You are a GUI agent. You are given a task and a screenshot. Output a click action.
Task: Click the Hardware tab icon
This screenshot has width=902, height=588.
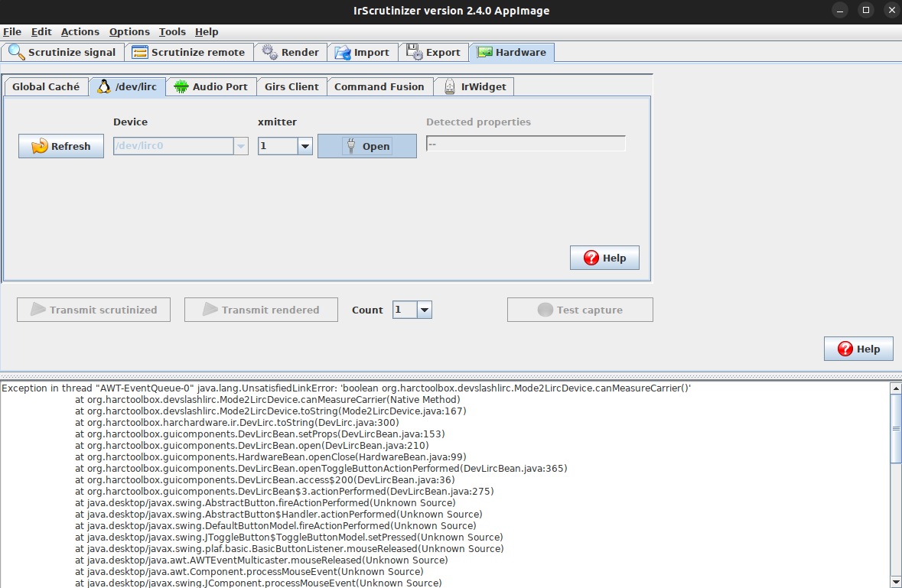(485, 52)
